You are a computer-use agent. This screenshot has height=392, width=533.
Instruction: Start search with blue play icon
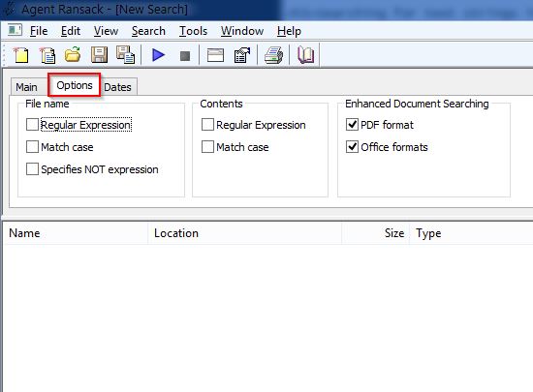tap(158, 55)
